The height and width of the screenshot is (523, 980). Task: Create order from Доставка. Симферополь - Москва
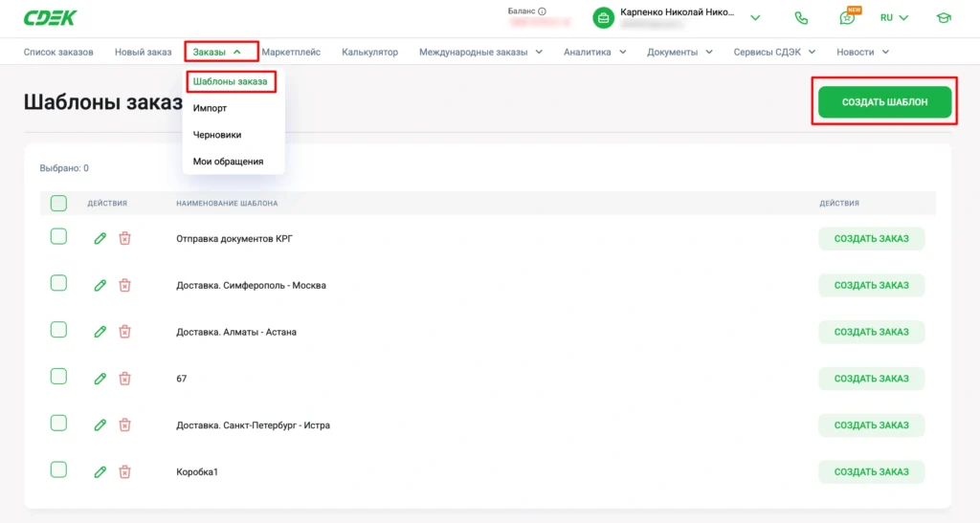coord(871,285)
